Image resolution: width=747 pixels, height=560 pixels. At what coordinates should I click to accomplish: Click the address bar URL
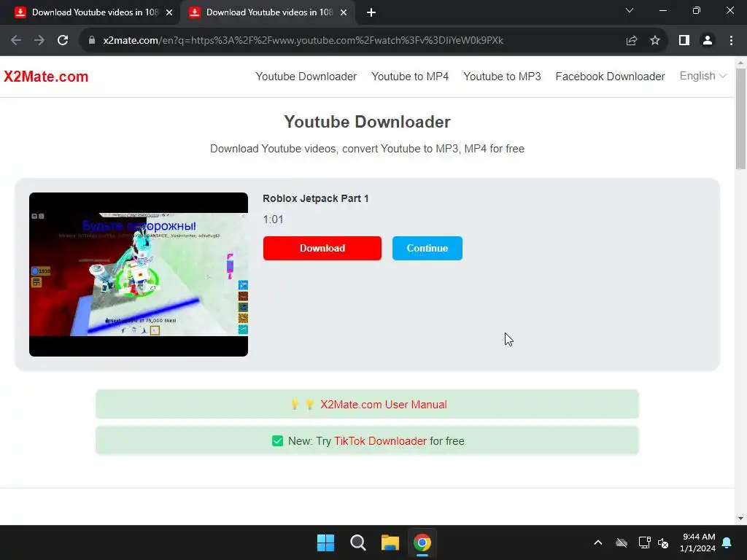coord(303,41)
